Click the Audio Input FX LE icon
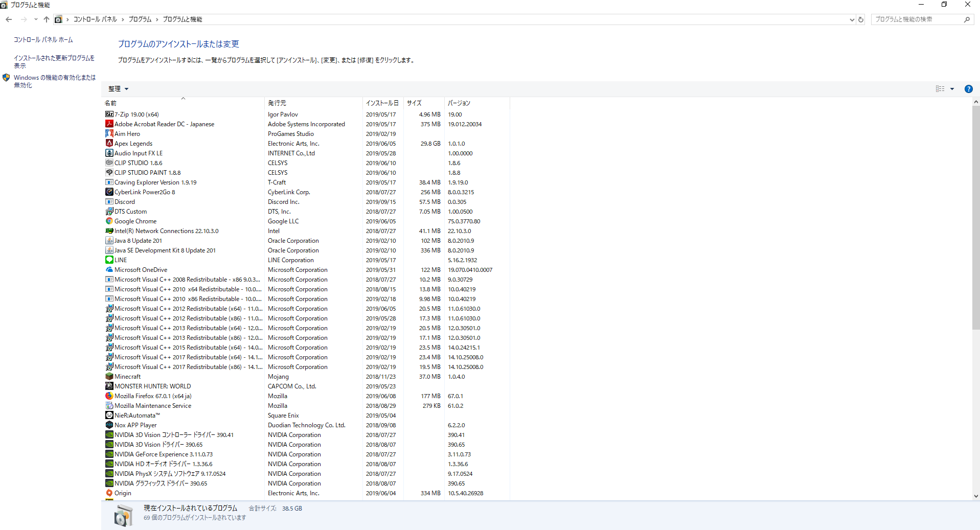Viewport: 980px width, 530px height. 109,153
